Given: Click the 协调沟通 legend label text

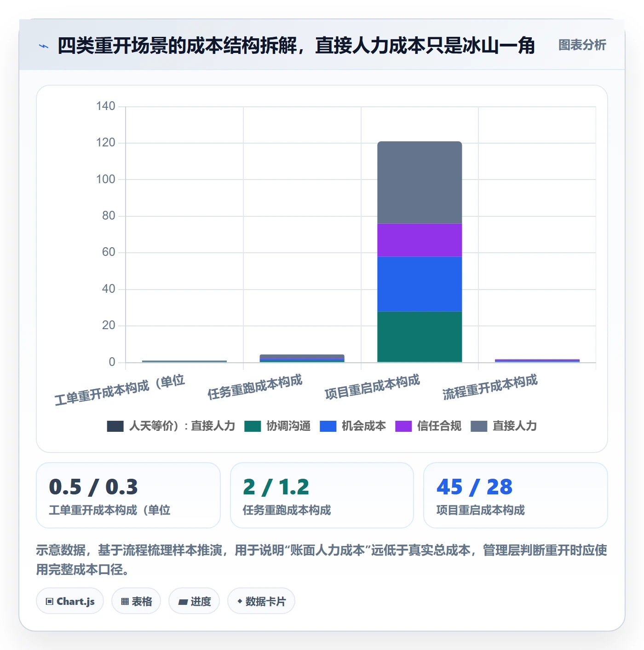Looking at the screenshot, I should coord(288,426).
